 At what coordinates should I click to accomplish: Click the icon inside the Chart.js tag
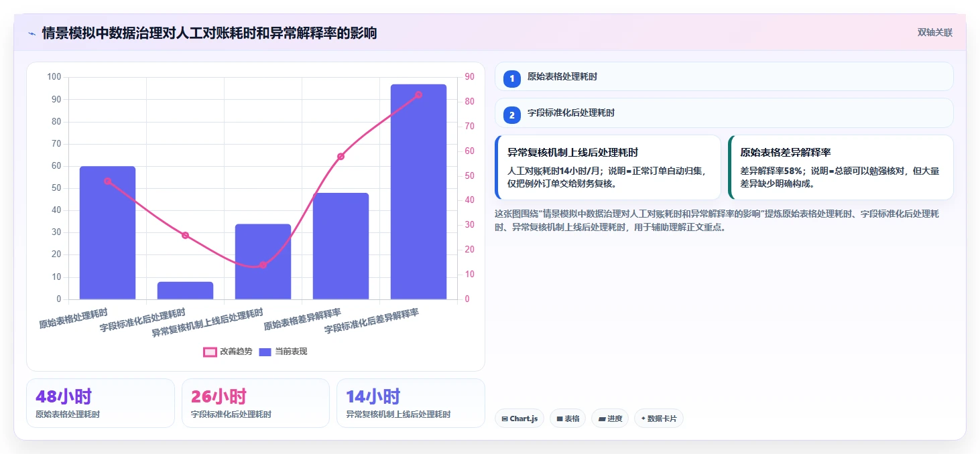point(505,419)
